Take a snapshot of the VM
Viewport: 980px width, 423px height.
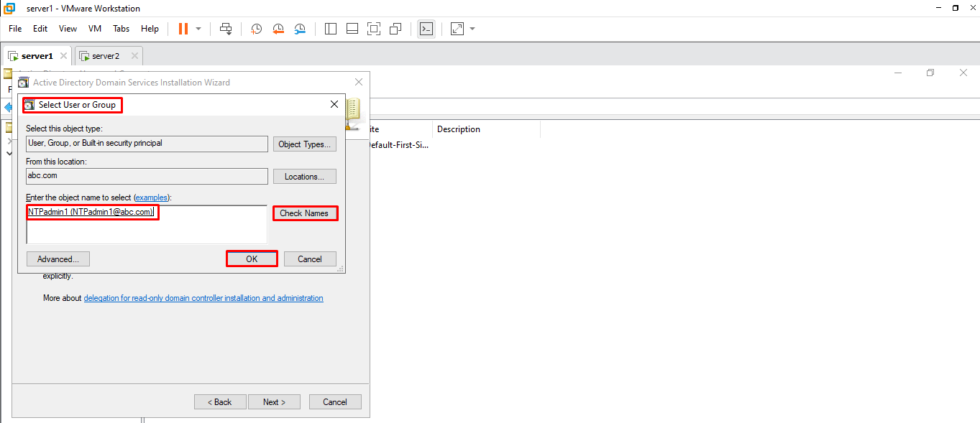tap(256, 29)
